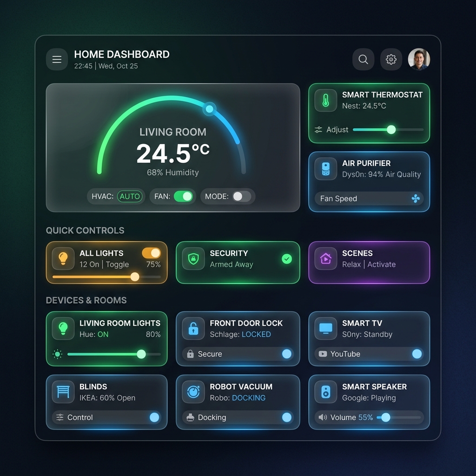The height and width of the screenshot is (476, 476).
Task: Open settings gear
Action: [x=391, y=59]
